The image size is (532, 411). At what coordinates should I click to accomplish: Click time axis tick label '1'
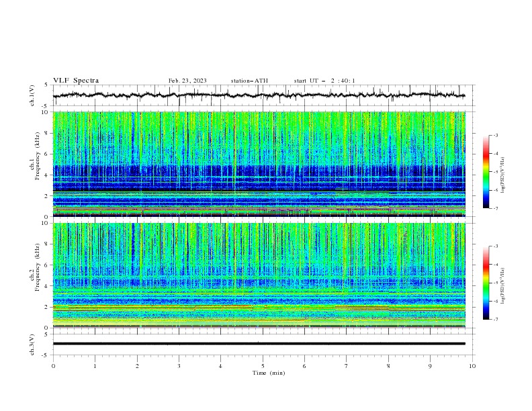tap(95, 366)
